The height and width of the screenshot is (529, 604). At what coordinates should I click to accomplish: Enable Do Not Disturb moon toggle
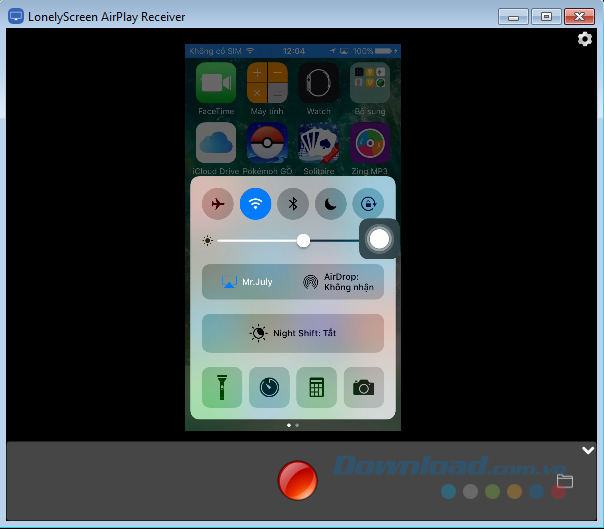tap(330, 204)
